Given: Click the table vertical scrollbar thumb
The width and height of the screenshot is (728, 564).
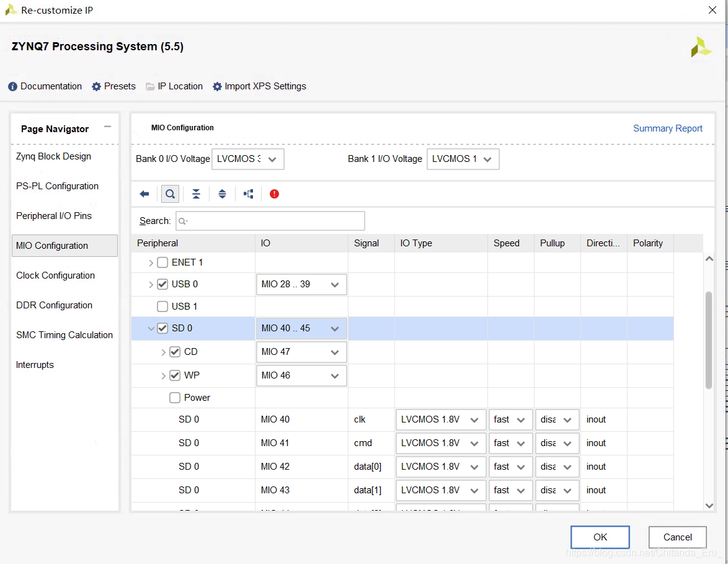Looking at the screenshot, I should [x=709, y=339].
